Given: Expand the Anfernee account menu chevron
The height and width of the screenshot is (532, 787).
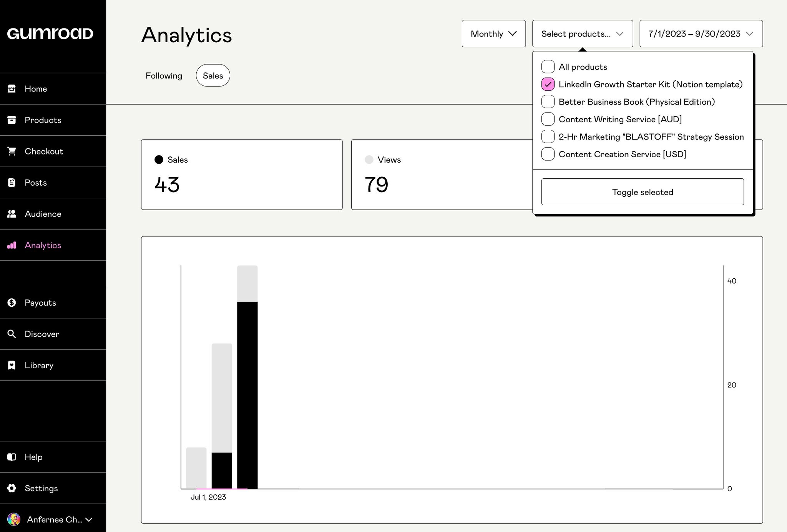Looking at the screenshot, I should click(x=89, y=520).
